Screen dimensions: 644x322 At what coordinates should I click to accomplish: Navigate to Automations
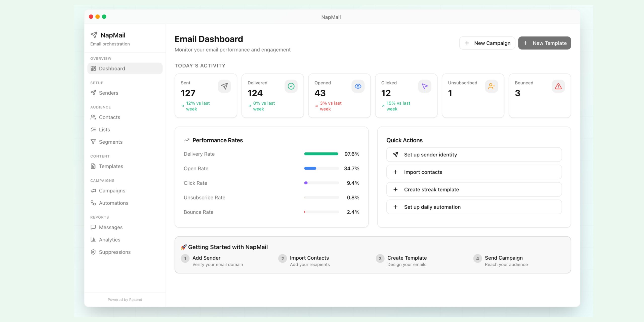coord(113,203)
